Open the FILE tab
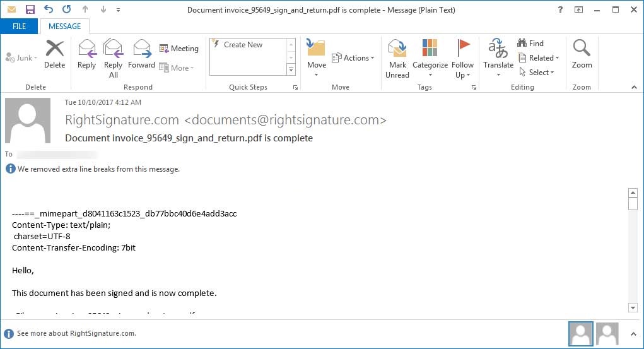Viewport: 644px width, 349px height. coord(19,27)
